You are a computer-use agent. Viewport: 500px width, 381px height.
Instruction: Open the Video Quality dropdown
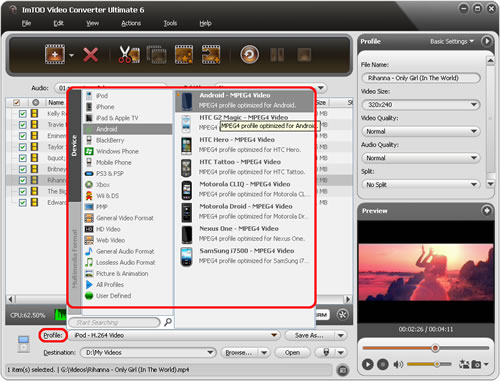pyautogui.click(x=421, y=131)
